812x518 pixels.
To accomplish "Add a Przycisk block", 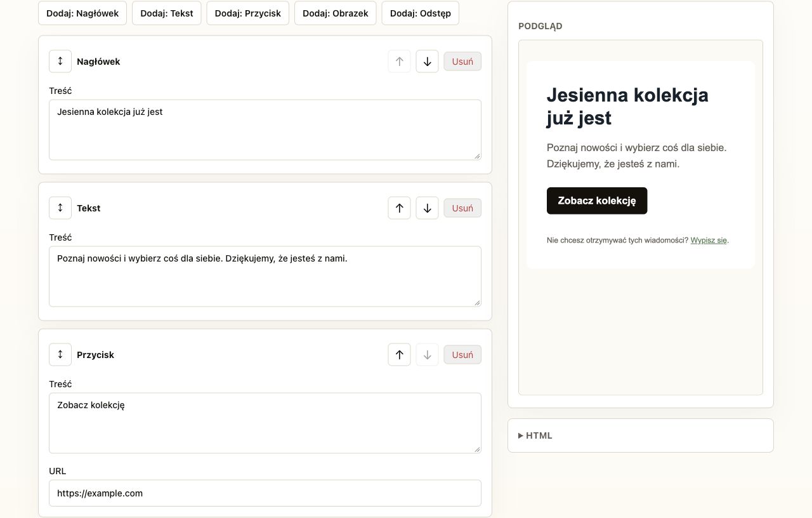I will point(248,13).
